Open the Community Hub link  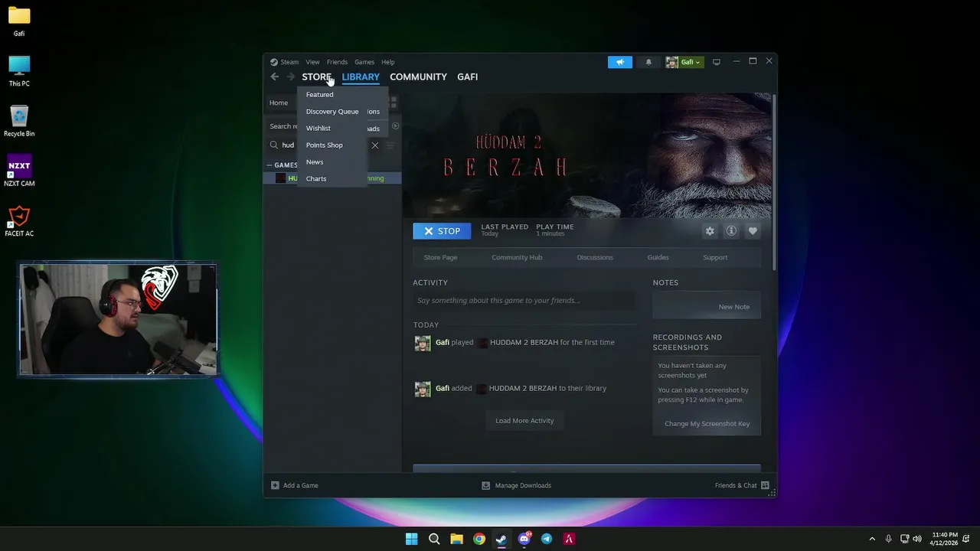pos(517,258)
